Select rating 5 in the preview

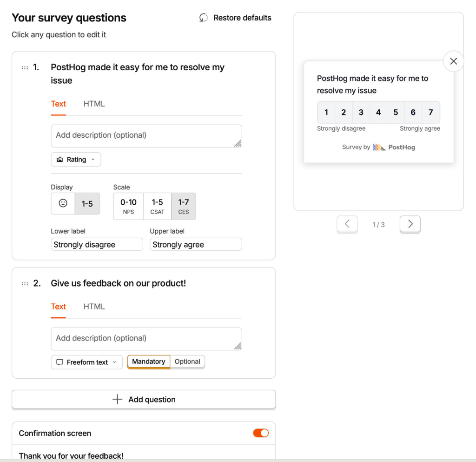tap(396, 113)
